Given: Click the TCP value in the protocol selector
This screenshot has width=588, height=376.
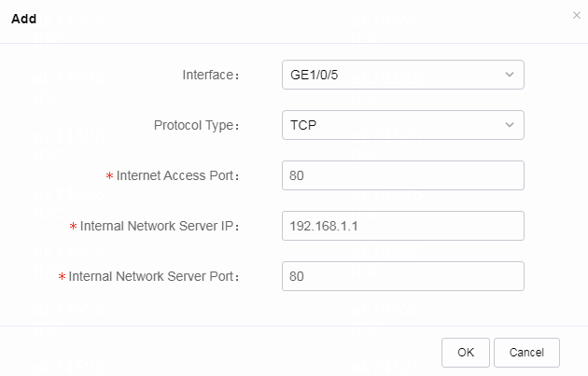Looking at the screenshot, I should [x=303, y=125].
